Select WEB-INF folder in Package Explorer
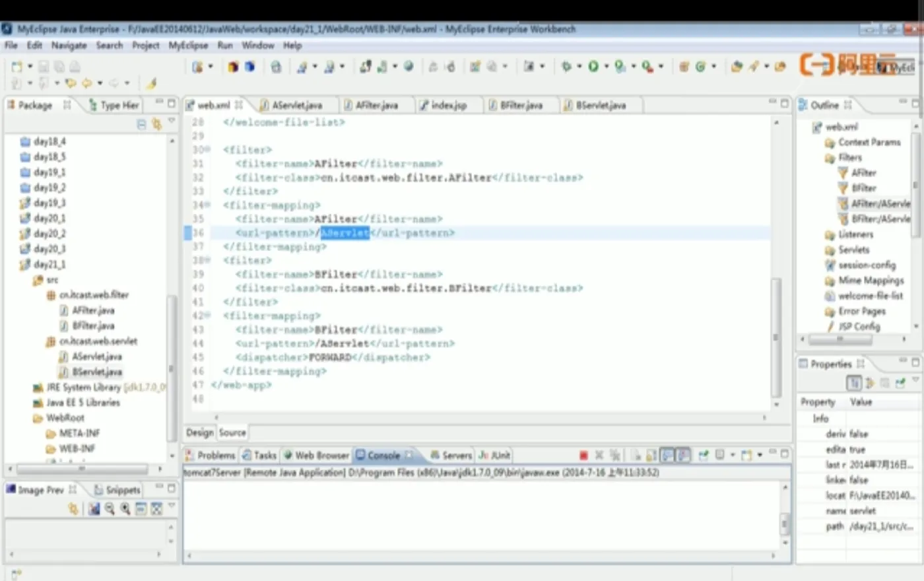The image size is (924, 581). point(71,448)
